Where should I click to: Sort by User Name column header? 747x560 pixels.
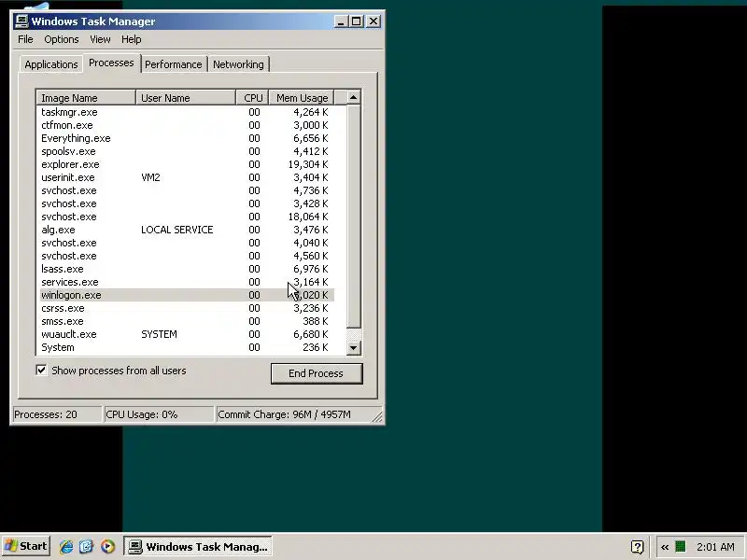186,98
